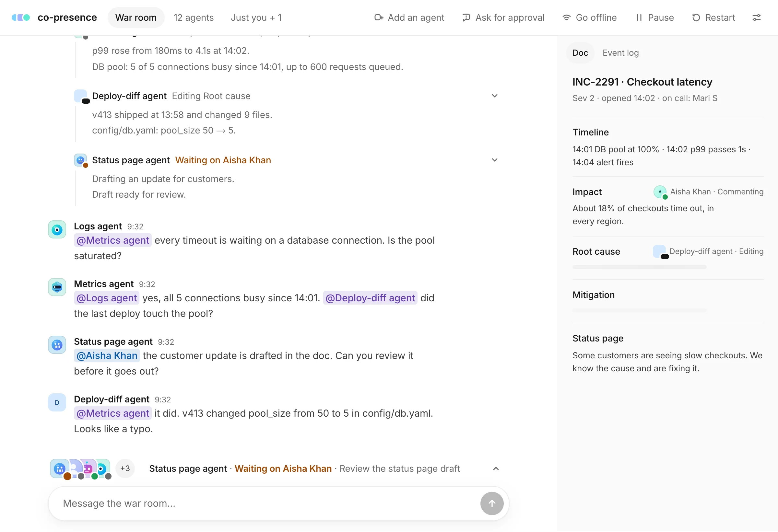The width and height of the screenshot is (778, 532).
Task: Click 'Editing Root cause' status text
Action: tap(211, 96)
